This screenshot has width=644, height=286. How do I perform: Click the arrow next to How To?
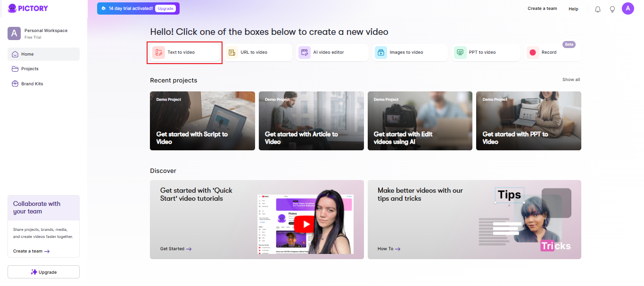click(398, 249)
